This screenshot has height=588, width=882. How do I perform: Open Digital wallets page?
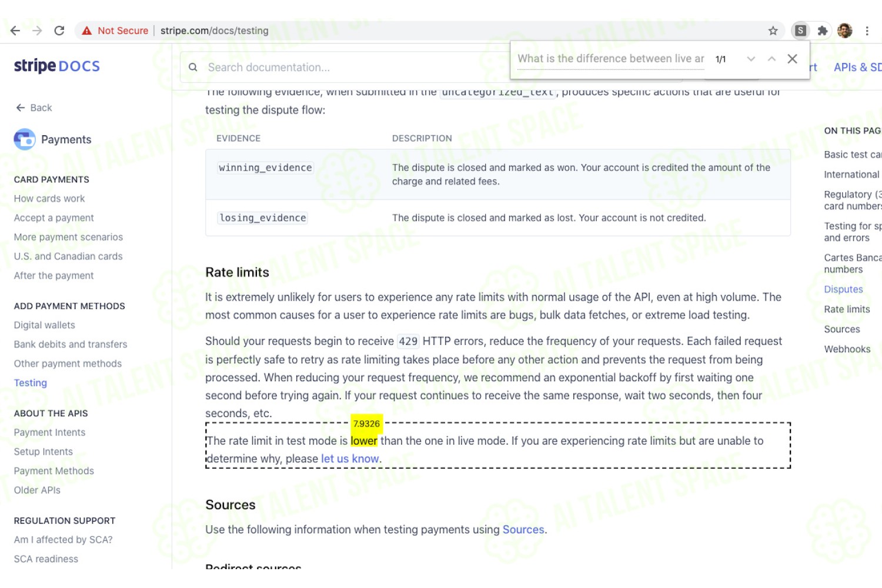tap(45, 325)
